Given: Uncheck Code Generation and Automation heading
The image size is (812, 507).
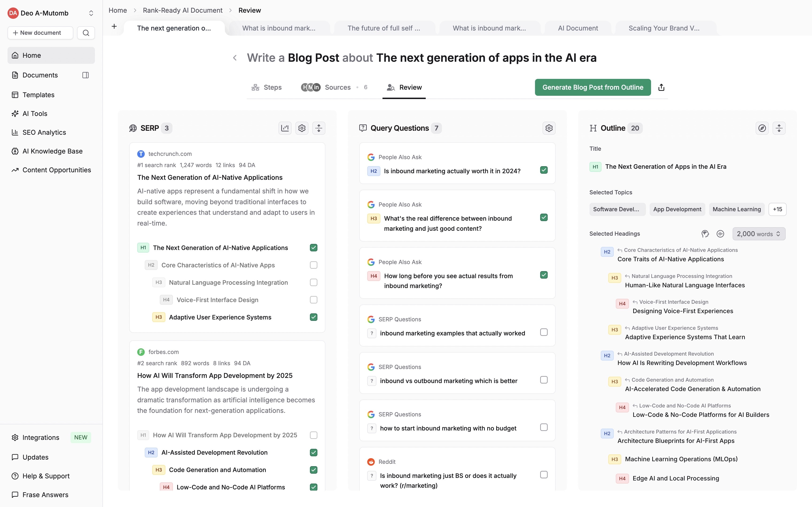Looking at the screenshot, I should coord(313,470).
